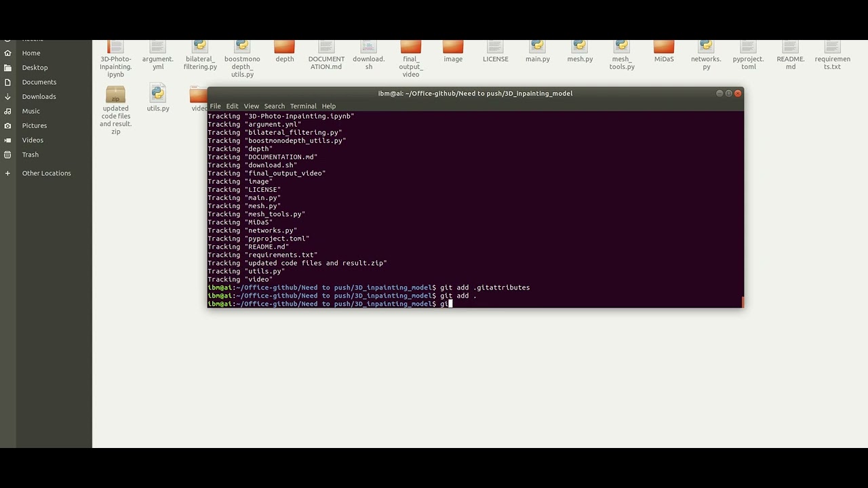Open the terminal Search menu
This screenshot has width=868, height=488.
point(274,106)
